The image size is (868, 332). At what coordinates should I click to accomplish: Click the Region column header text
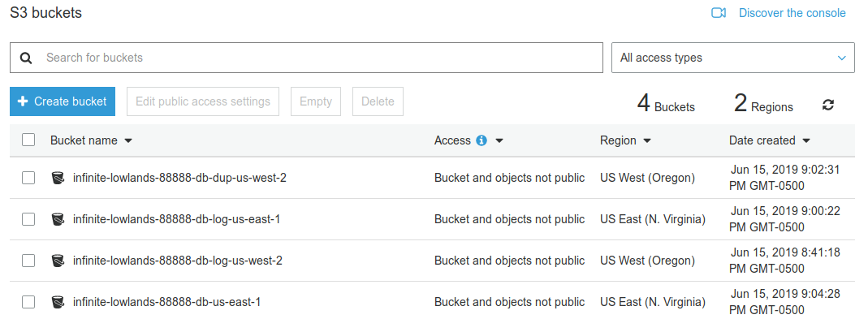[618, 140]
